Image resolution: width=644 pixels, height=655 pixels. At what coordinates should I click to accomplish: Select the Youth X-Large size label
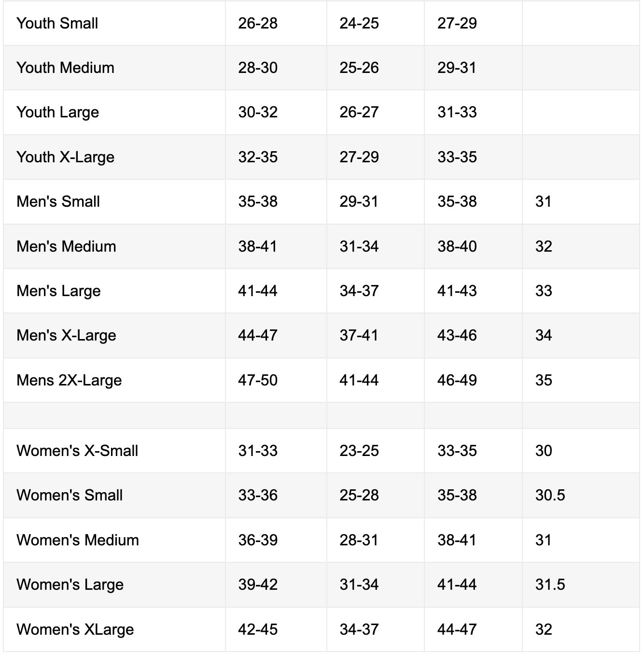(65, 157)
